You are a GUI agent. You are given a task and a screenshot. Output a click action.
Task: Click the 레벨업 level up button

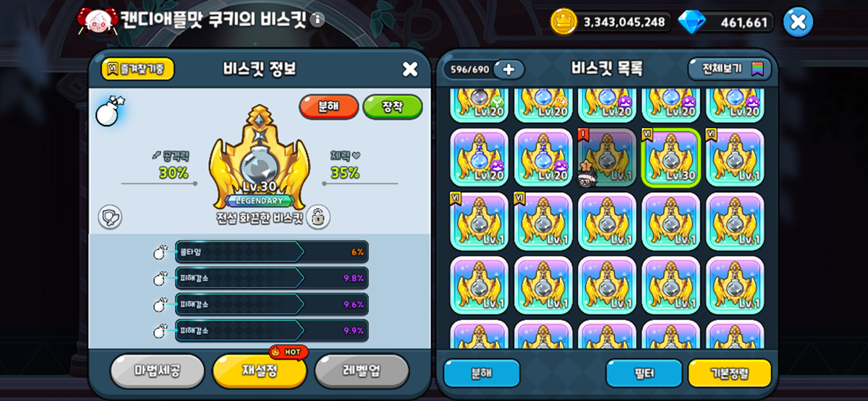[362, 371]
